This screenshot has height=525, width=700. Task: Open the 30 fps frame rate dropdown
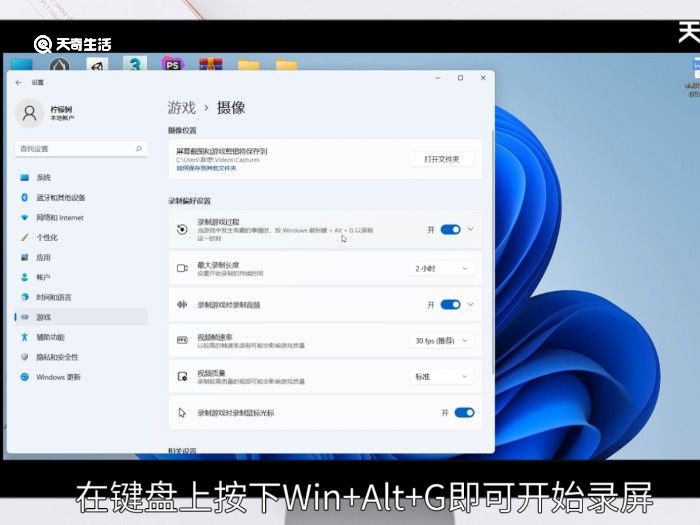tap(442, 341)
